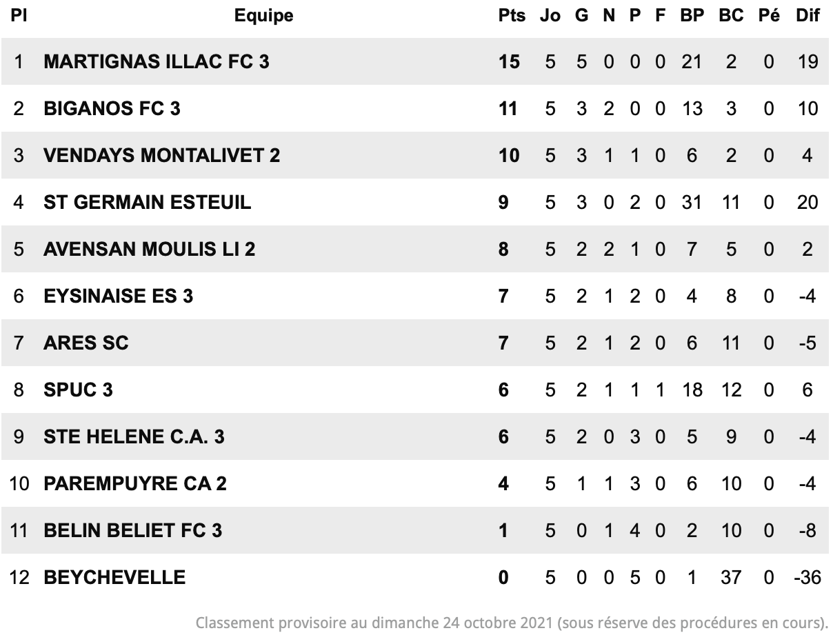The width and height of the screenshot is (833, 644).
Task: Open VENDAYS MONTALIVET 2 team entry
Action: [161, 156]
